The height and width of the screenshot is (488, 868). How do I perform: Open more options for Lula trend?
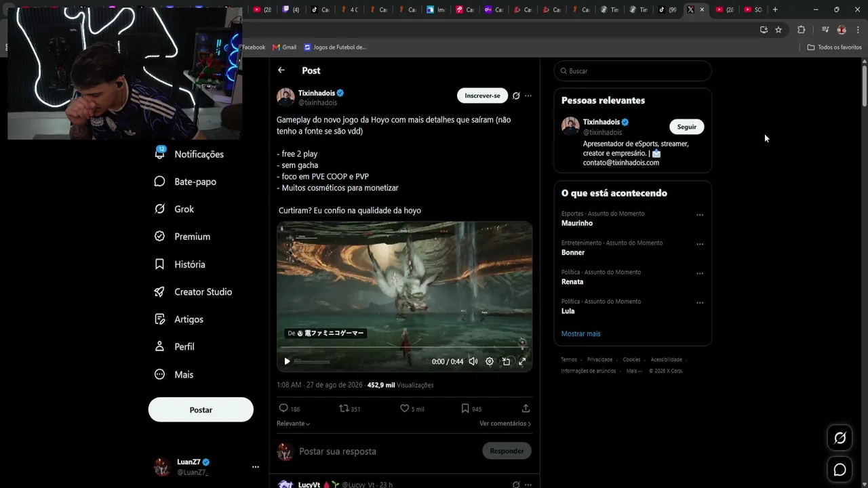[x=700, y=303]
